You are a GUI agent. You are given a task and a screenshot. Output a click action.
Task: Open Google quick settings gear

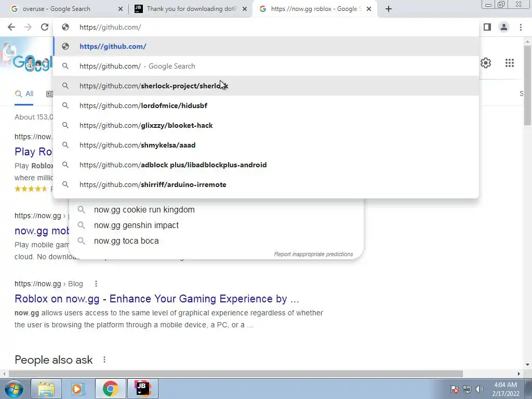coord(486,63)
